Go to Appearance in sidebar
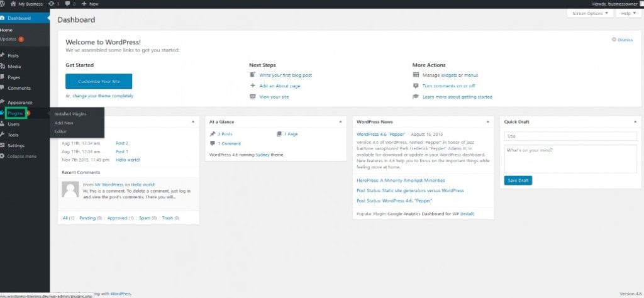The width and height of the screenshot is (644, 298). coord(19,102)
